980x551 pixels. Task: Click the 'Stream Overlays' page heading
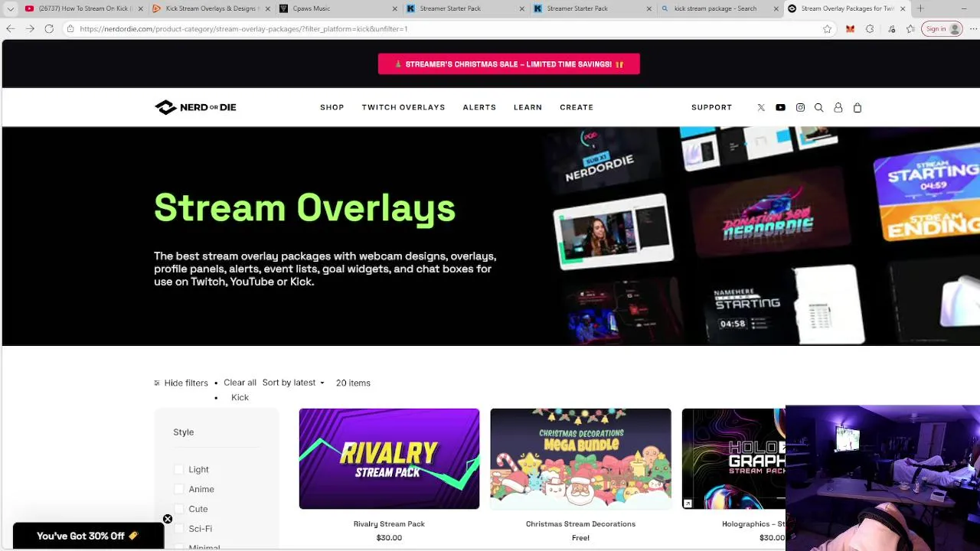coord(305,208)
